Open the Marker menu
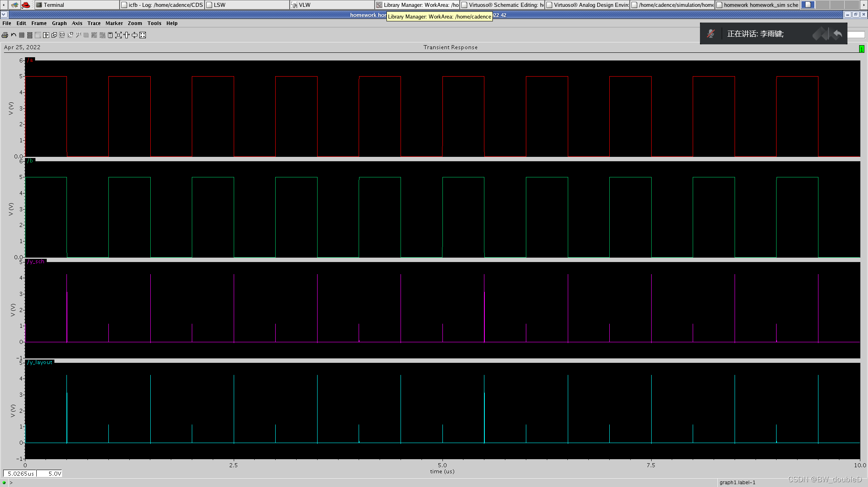The width and height of the screenshot is (868, 487). [114, 23]
